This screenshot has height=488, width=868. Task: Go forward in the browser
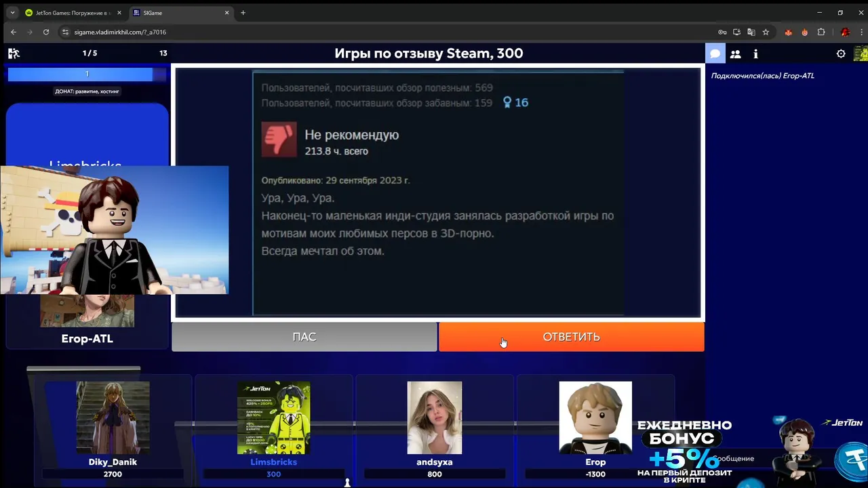(29, 32)
